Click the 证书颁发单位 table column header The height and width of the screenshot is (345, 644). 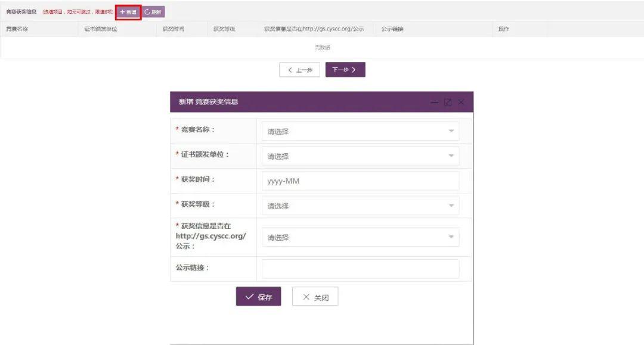[x=101, y=29]
